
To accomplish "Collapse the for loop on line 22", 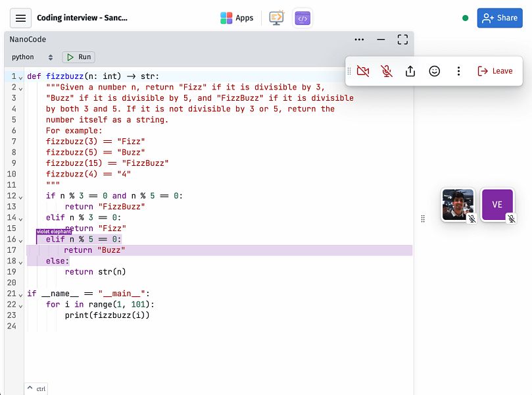I will (20, 306).
